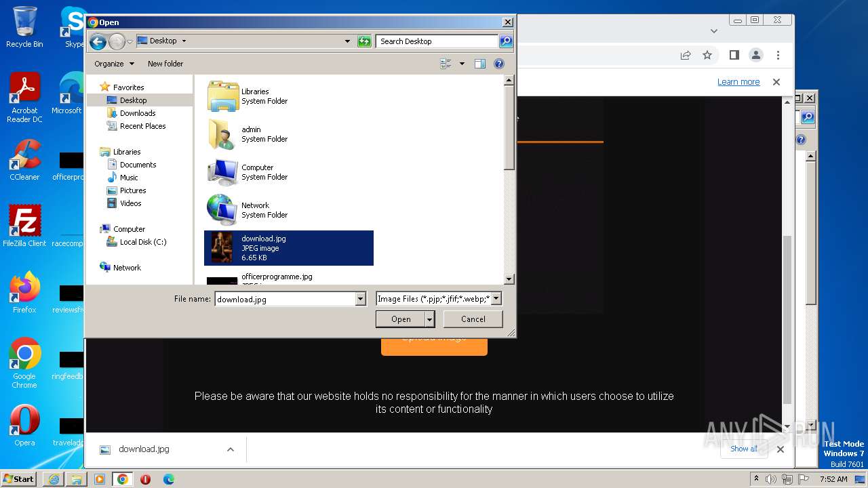Open Internet Explorer from taskbar

(54, 479)
